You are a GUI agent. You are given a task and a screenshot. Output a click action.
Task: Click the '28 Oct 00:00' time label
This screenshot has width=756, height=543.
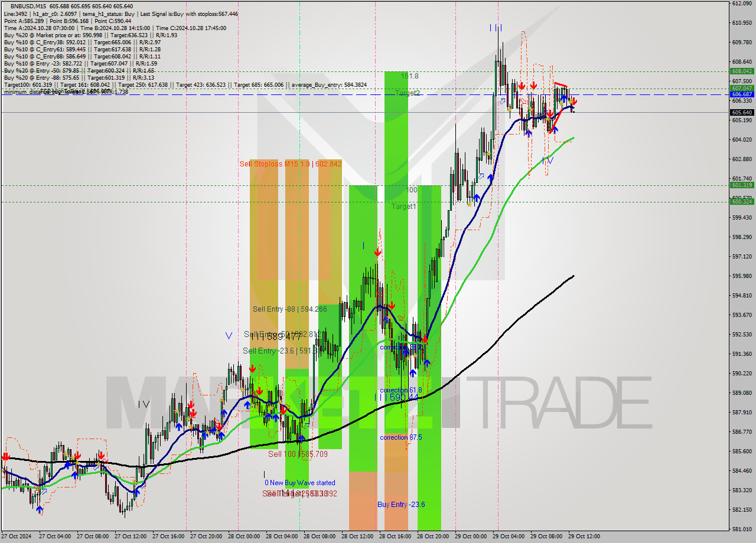click(x=243, y=537)
